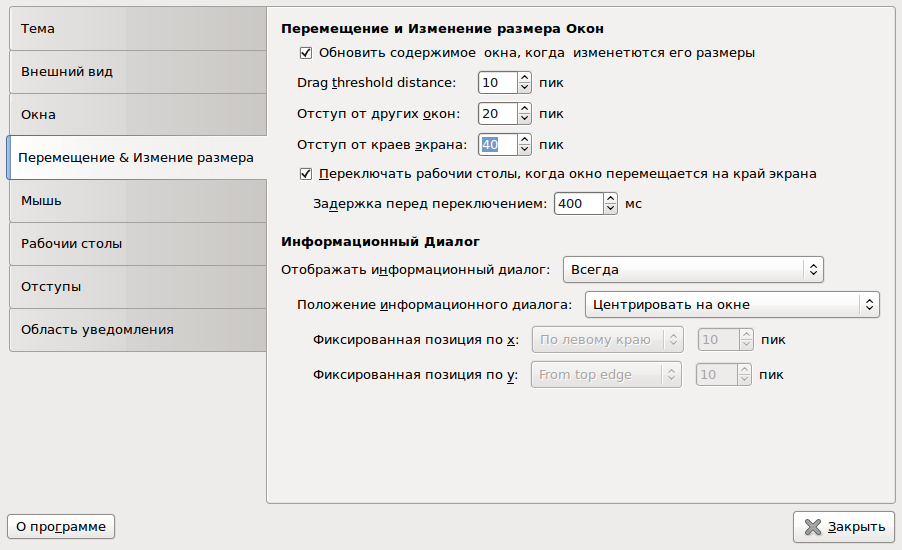Click the Drag threshold distance input field
Screen dimensions: 902x550
pos(496,83)
